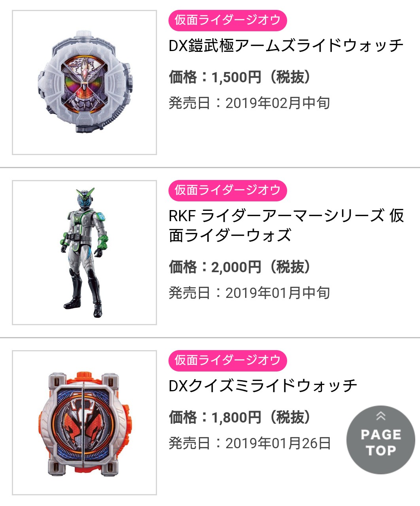Open the RKF 仮面ライダーウォズ figure thumbnail
Image resolution: width=420 pixels, height=506 pixels.
[84, 252]
